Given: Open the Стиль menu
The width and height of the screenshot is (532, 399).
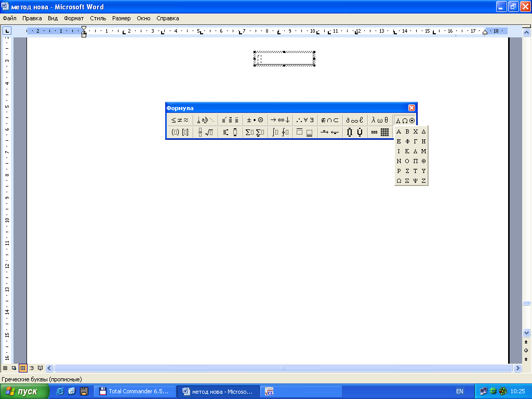Looking at the screenshot, I should (98, 18).
